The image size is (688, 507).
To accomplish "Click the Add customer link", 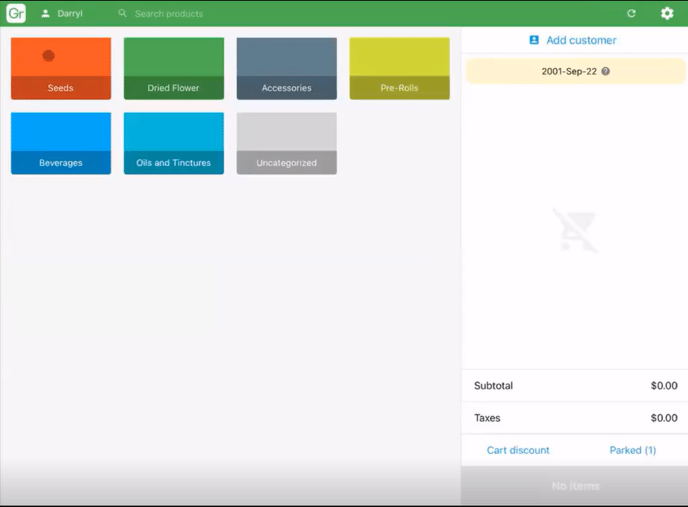I will tap(581, 40).
